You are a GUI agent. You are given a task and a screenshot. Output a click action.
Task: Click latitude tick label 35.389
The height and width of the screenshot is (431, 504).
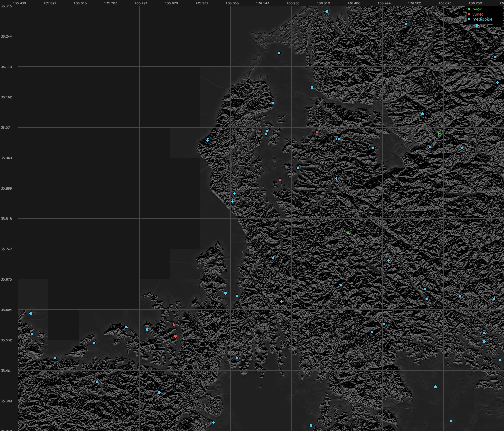coord(6,401)
